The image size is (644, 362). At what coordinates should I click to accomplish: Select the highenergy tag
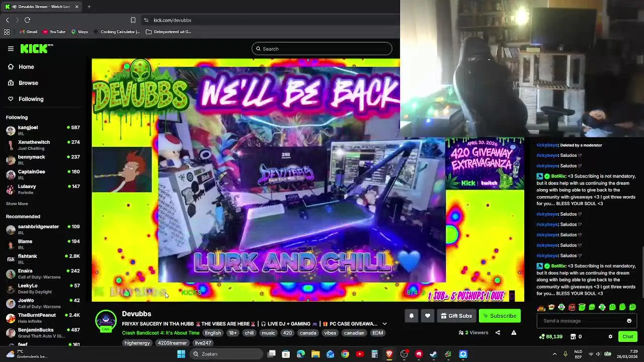click(x=137, y=343)
